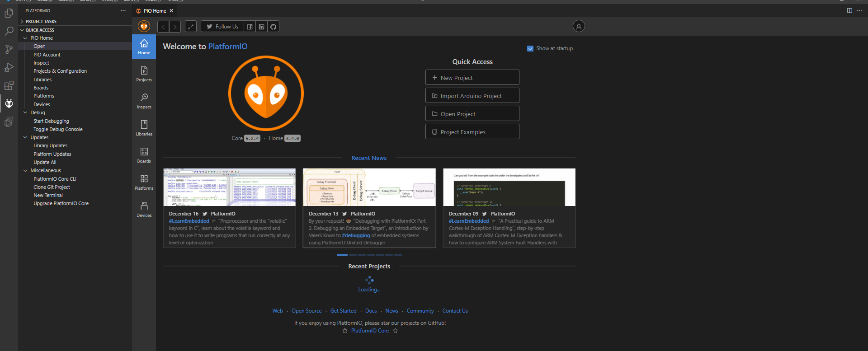This screenshot has width=868, height=351.
Task: Open the Explorer icon in activity bar
Action: [9, 13]
